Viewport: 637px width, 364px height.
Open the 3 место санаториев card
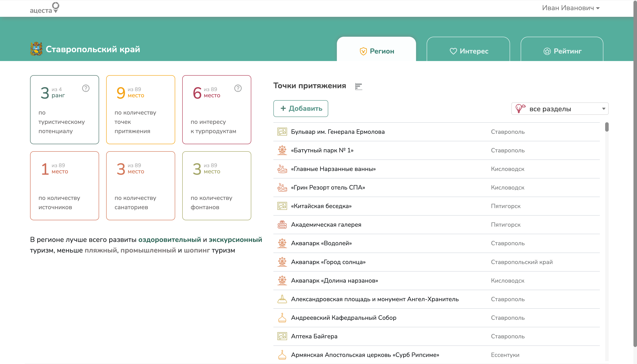pos(140,186)
